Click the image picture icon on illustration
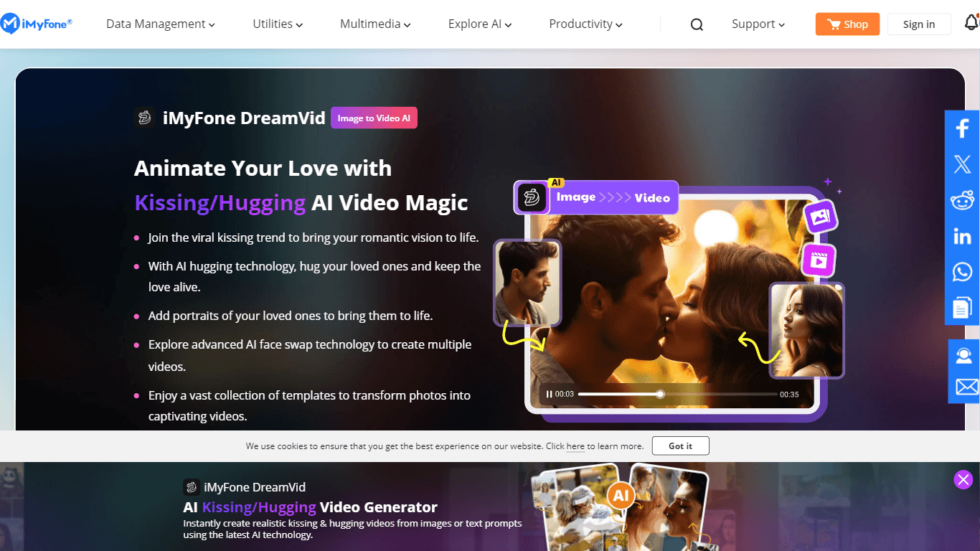This screenshot has width=980, height=551. [821, 215]
